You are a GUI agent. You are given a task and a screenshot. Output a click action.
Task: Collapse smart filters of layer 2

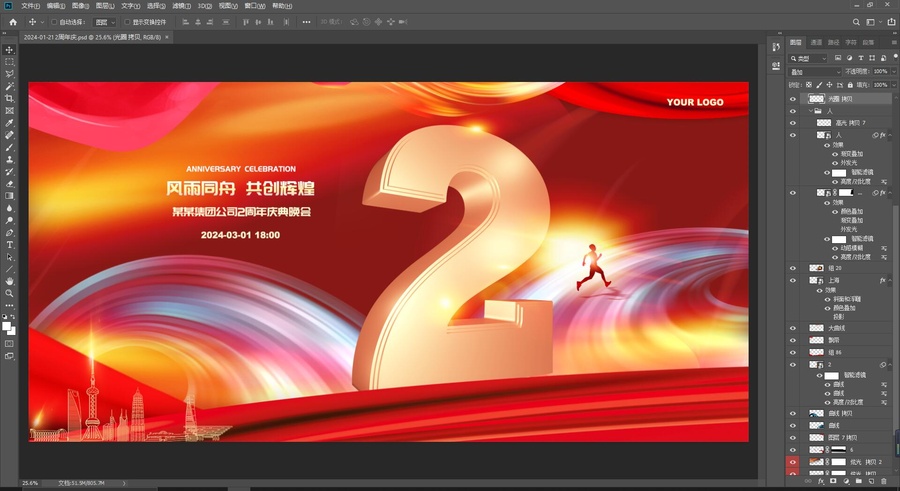(x=890, y=365)
